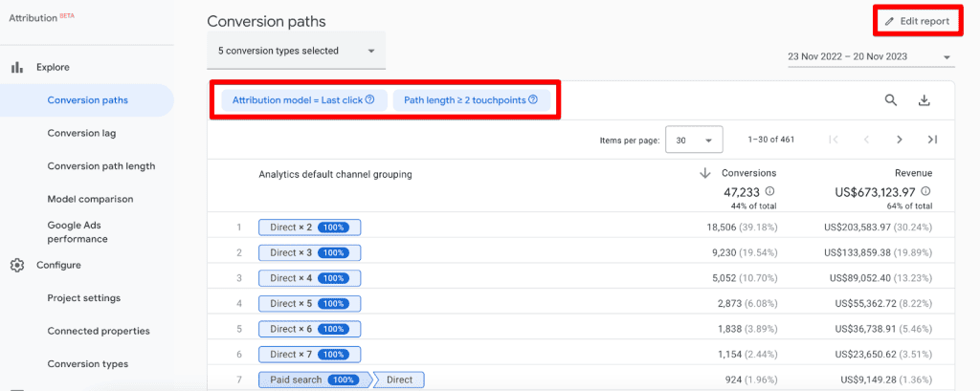Click the Direct × 6 path chip

(x=309, y=329)
